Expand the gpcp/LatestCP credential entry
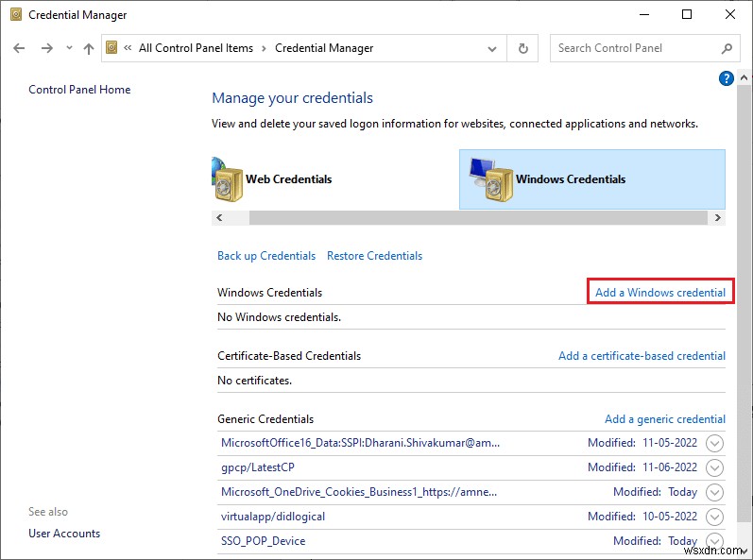This screenshot has width=753, height=560. pyautogui.click(x=714, y=467)
